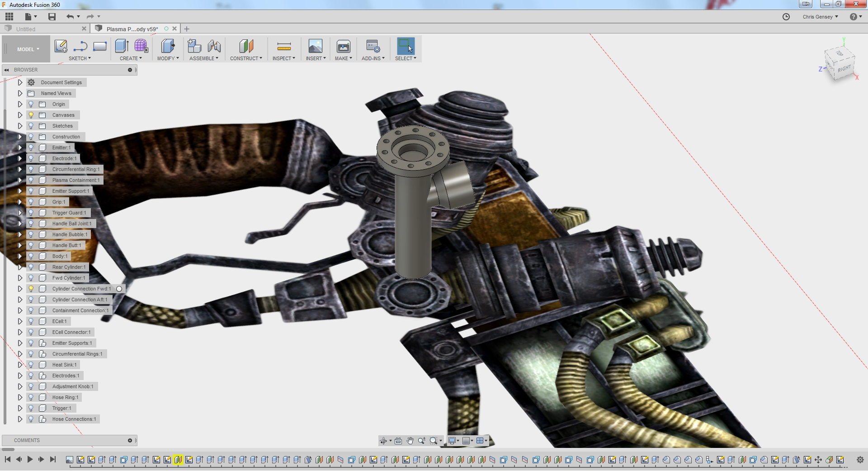Click the Press Pull modify icon

pyautogui.click(x=168, y=46)
